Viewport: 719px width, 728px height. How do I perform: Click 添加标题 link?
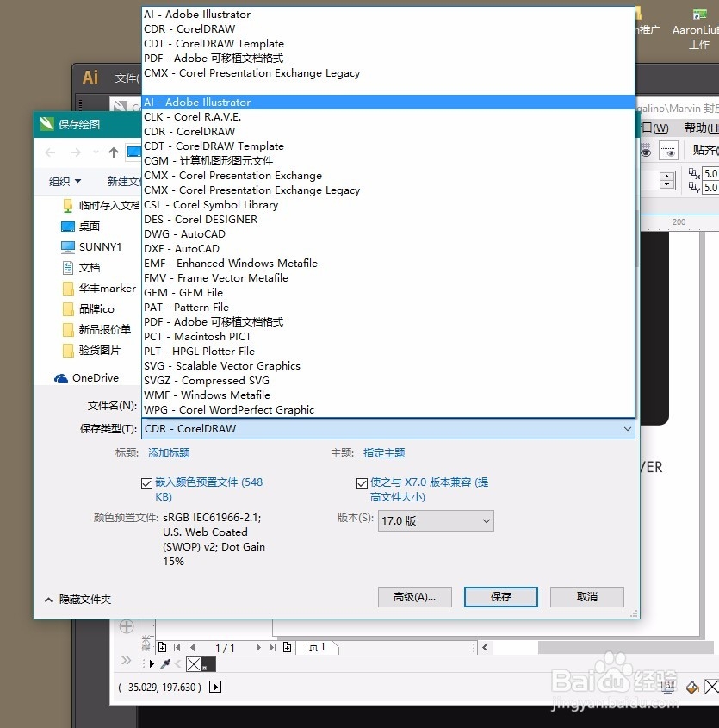pos(169,452)
